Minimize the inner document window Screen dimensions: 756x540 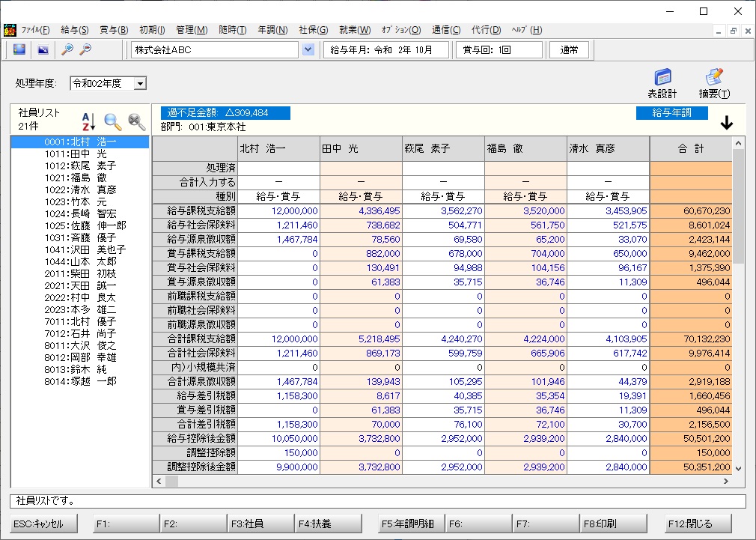click(x=719, y=31)
